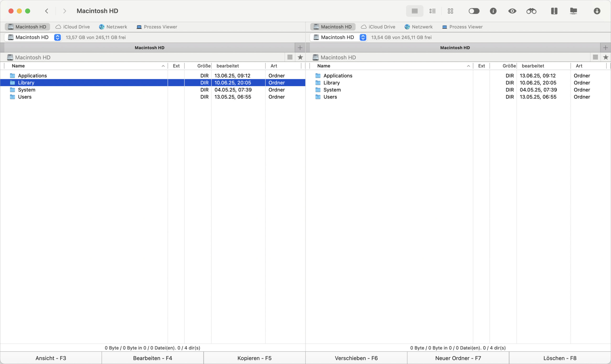Image resolution: width=611 pixels, height=364 pixels.
Task: Click Neuer Ordner - F7 button
Action: pyautogui.click(x=458, y=358)
